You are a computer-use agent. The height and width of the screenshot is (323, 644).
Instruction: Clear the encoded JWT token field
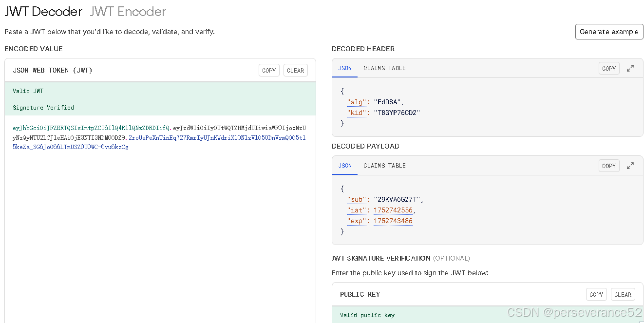click(295, 70)
